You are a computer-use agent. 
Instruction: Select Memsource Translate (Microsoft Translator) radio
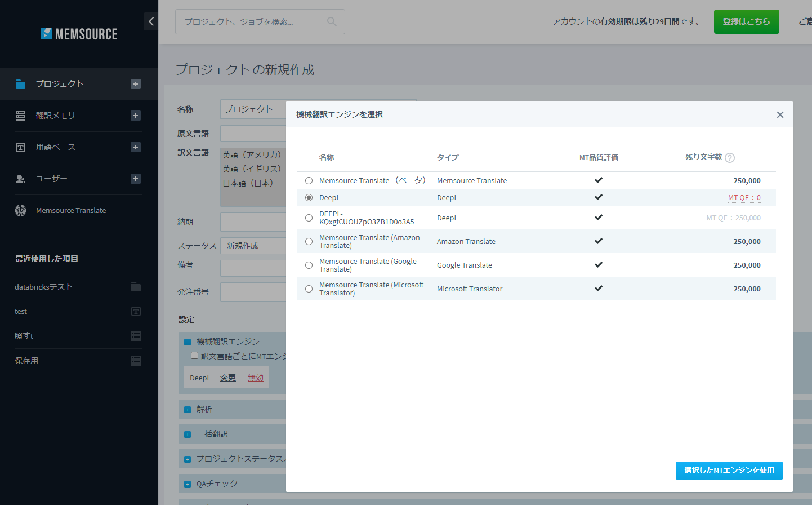pos(309,289)
